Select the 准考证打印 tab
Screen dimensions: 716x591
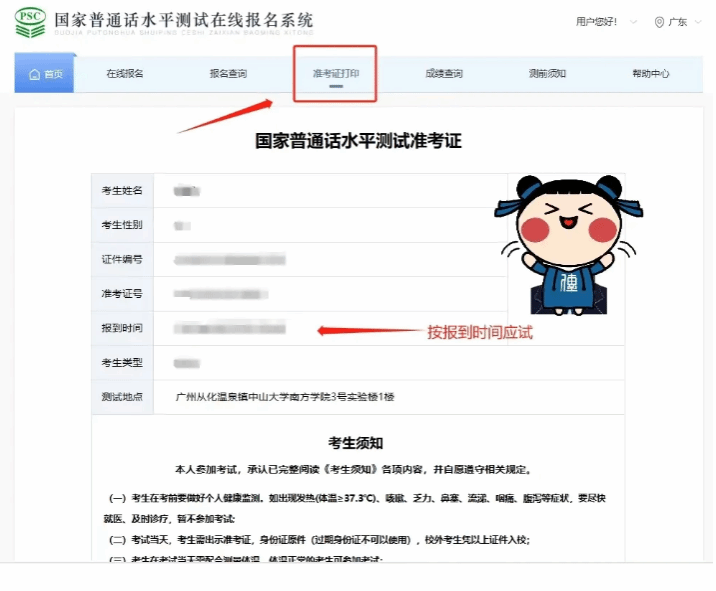tap(335, 74)
